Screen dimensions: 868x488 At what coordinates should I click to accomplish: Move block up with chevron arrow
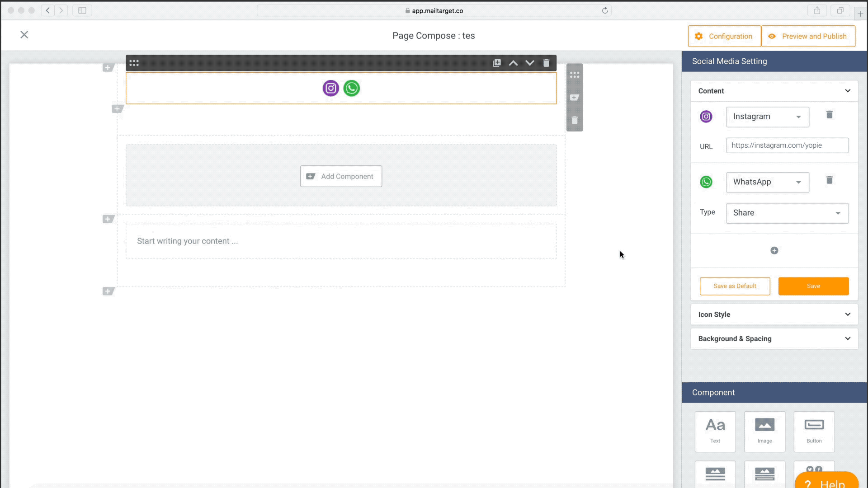(x=513, y=63)
